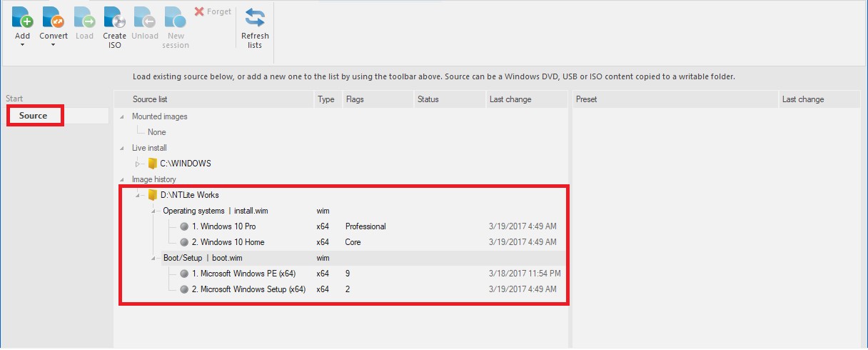Click the D:\NTLite Works folder icon
Screen dimensions: 868x350
pyautogui.click(x=152, y=195)
